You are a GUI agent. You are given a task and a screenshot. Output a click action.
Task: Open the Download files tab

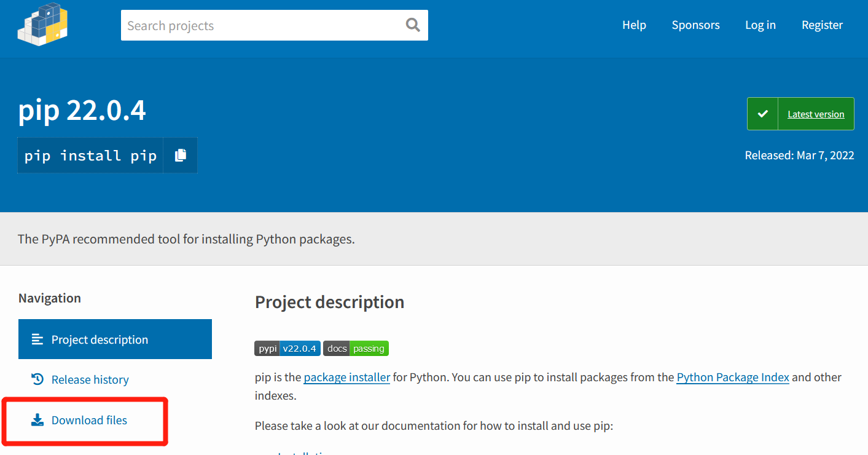pos(89,421)
